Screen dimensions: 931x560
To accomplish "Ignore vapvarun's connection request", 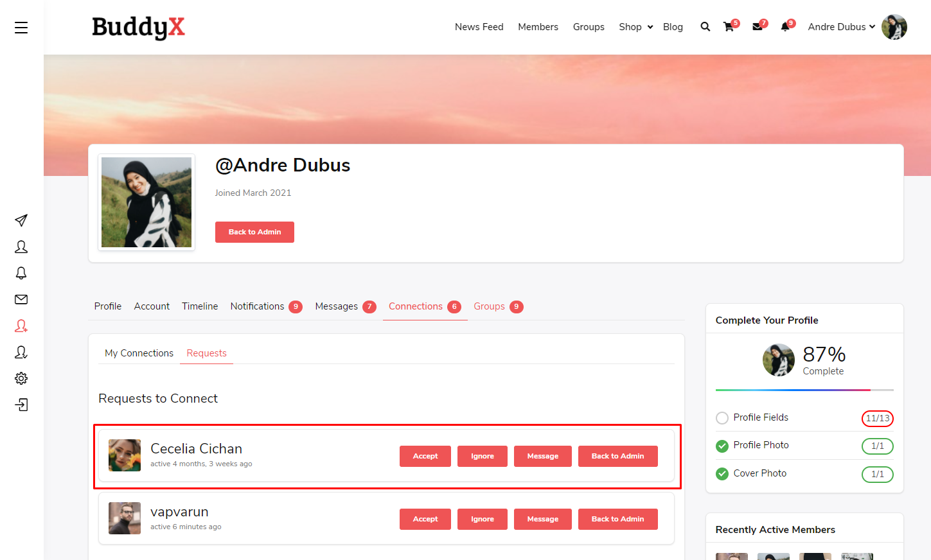I will point(482,519).
